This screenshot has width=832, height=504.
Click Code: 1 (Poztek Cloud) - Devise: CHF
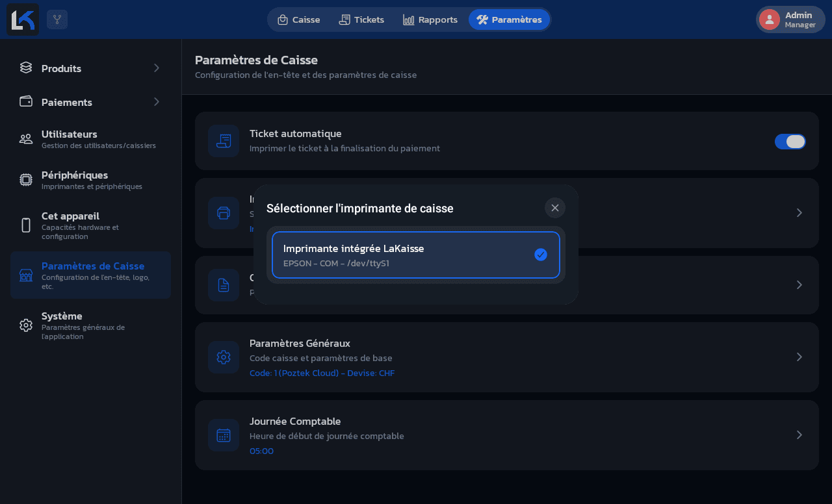point(322,373)
